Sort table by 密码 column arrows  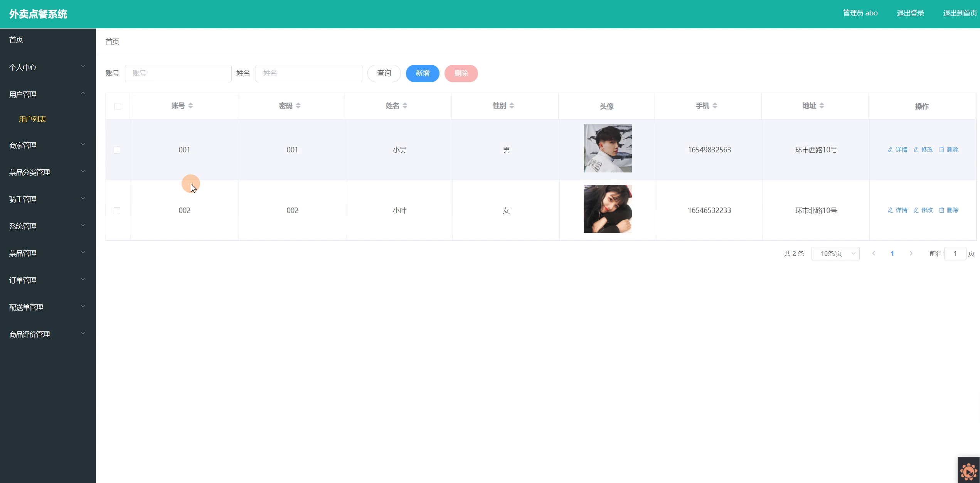click(x=298, y=106)
